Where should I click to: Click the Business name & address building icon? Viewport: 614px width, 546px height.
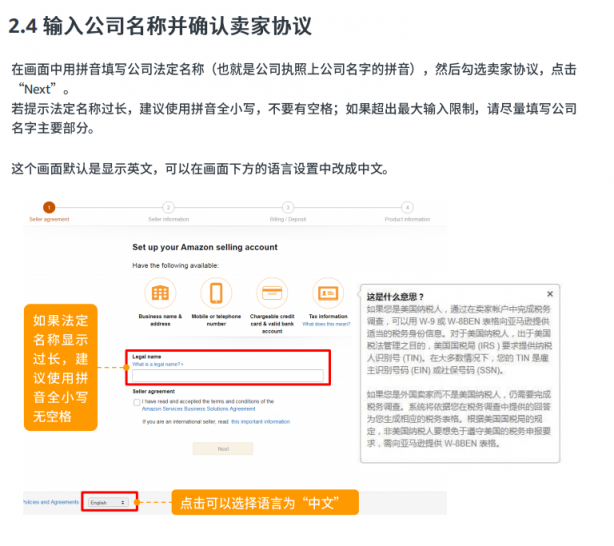tap(160, 293)
